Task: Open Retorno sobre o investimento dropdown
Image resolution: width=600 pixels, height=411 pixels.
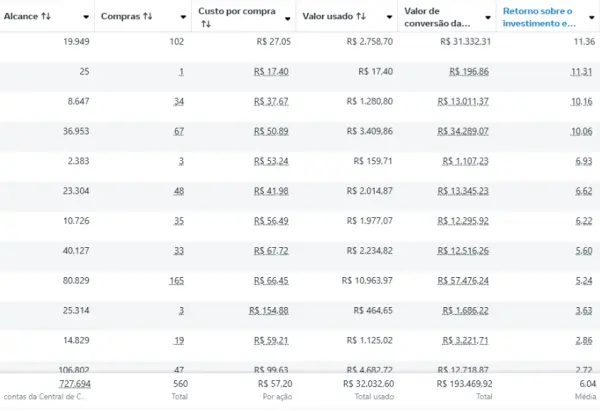Action: coord(592,18)
